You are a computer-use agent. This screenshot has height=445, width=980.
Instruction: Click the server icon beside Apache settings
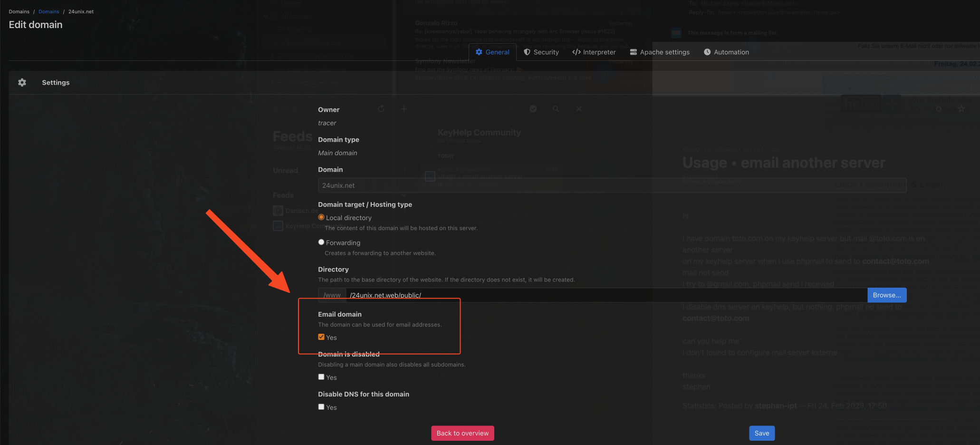pos(633,52)
